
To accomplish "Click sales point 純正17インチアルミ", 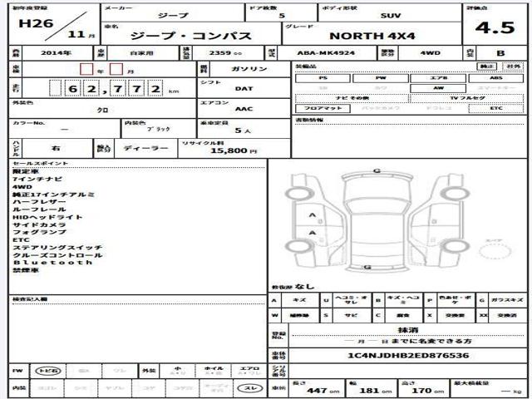I will [x=53, y=195].
